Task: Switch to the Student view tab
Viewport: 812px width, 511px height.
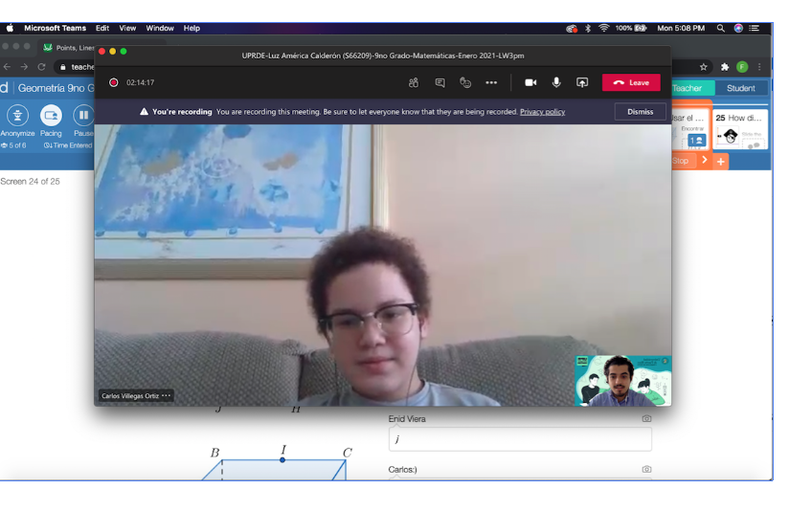Action: pyautogui.click(x=740, y=88)
